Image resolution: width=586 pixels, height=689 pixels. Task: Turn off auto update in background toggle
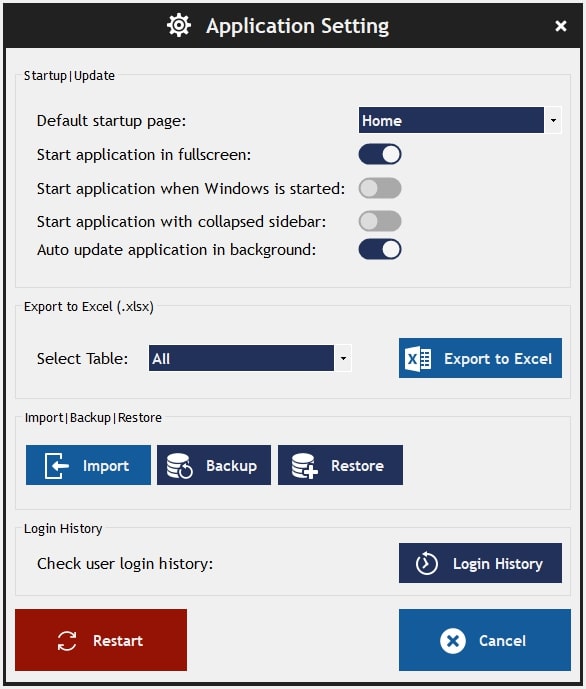pyautogui.click(x=380, y=249)
